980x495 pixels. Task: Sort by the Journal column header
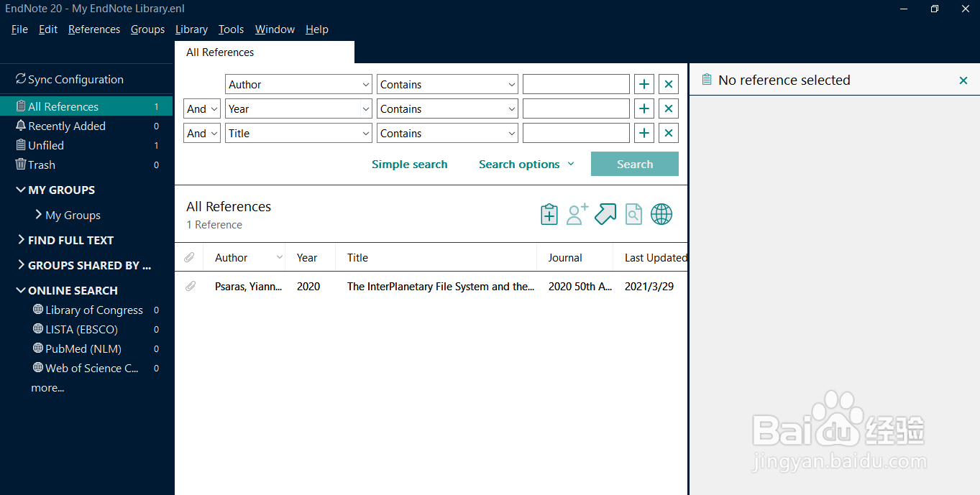coord(575,257)
